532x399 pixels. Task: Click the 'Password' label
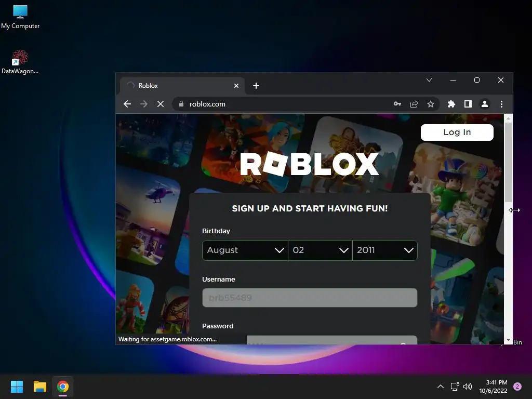tap(218, 326)
